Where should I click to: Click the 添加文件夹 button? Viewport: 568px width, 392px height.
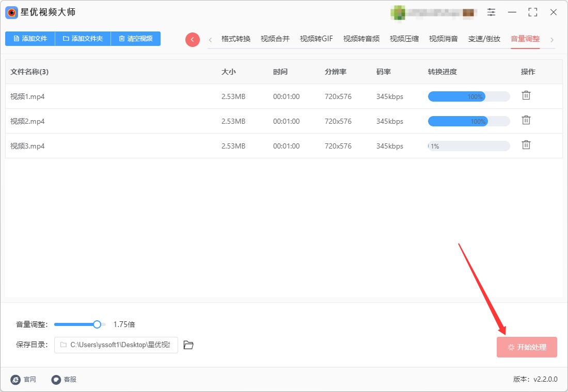83,39
